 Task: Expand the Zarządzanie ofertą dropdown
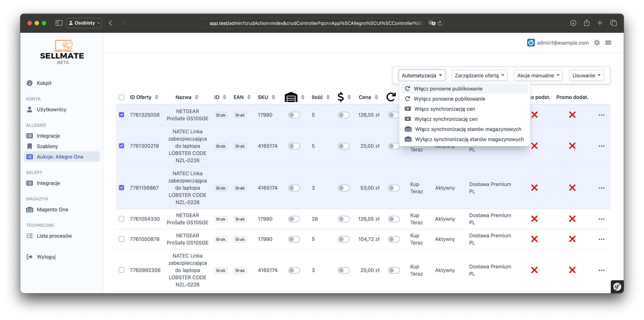pyautogui.click(x=479, y=75)
